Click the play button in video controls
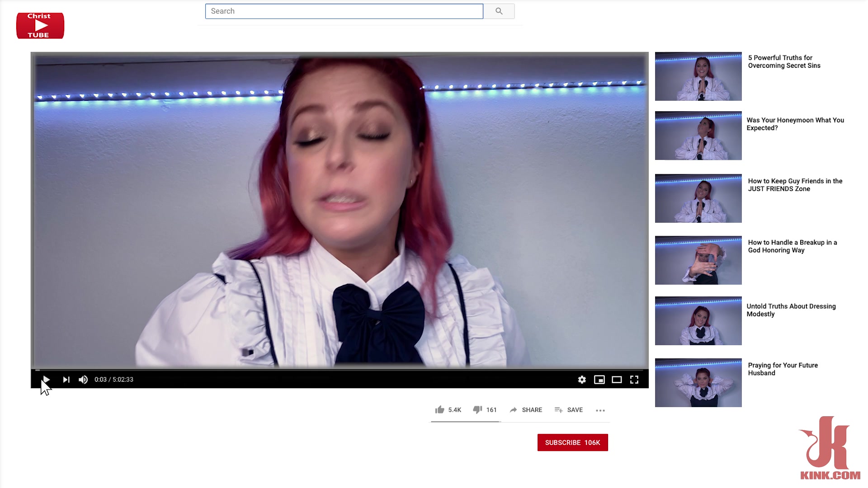Screen dimensions: 868x488 click(46, 380)
